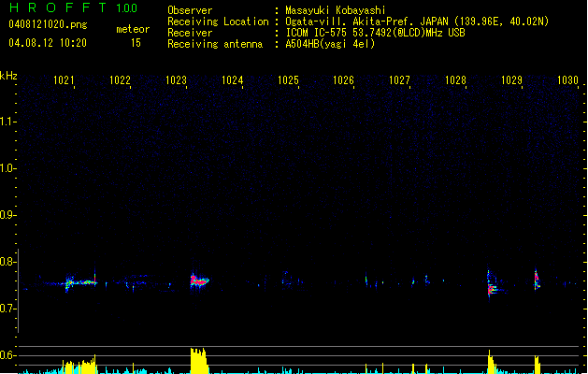Select observer name Masayuki Kobayashi
Image resolution: width=588 pixels, height=374 pixels.
pyautogui.click(x=336, y=10)
